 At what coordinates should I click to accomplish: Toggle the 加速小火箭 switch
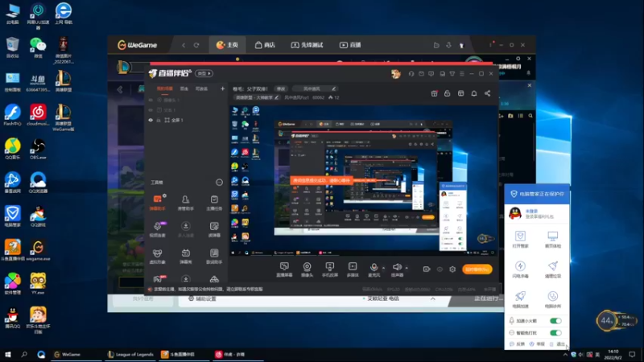555,320
